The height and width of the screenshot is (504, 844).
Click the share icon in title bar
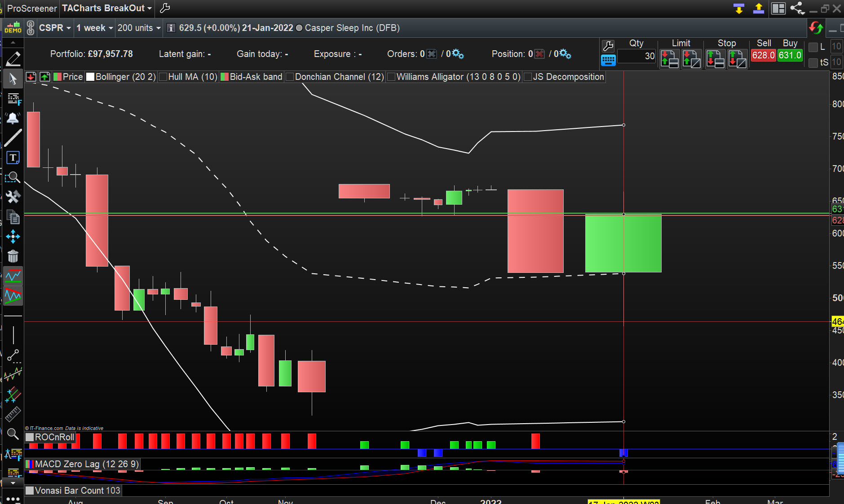[797, 8]
